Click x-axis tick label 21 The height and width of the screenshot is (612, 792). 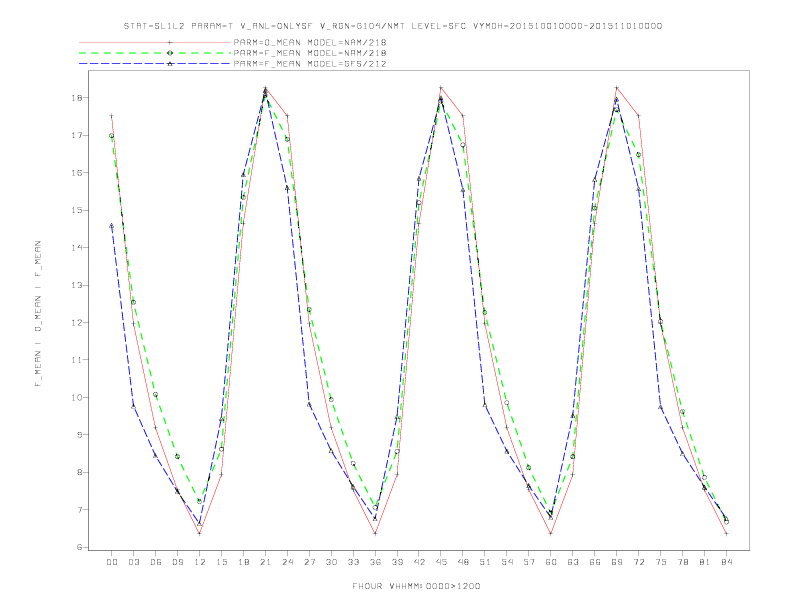(x=265, y=562)
